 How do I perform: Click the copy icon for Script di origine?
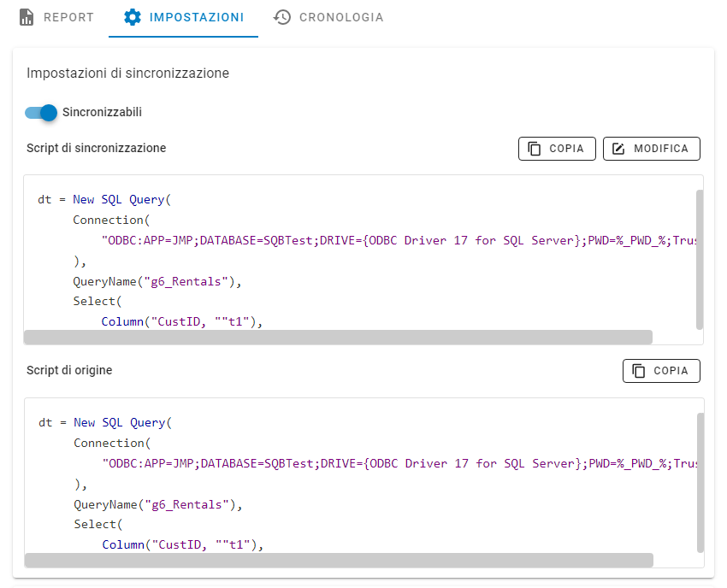pos(639,371)
